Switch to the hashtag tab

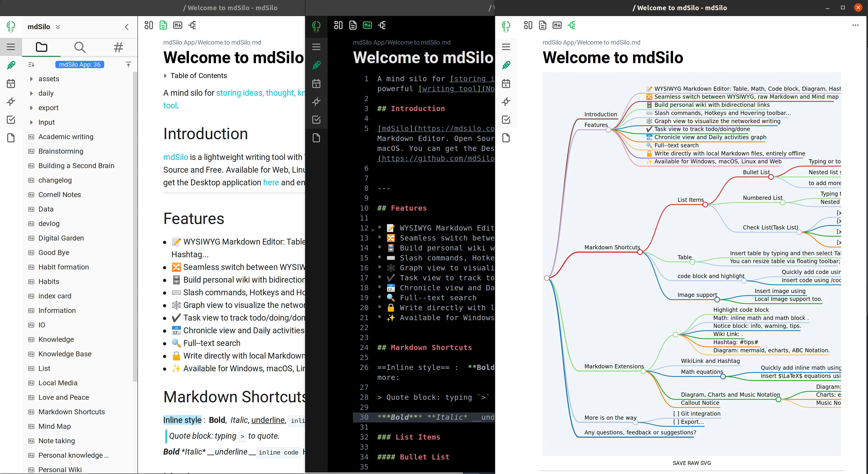[118, 47]
